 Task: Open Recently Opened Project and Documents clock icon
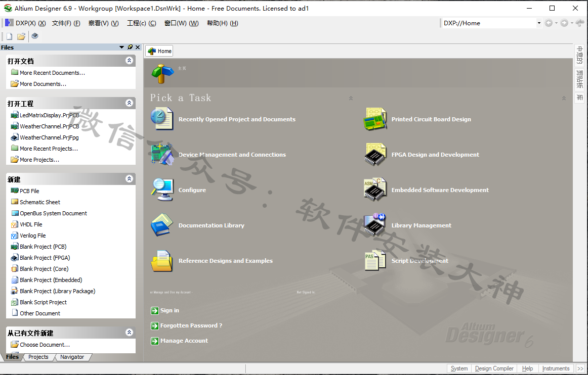(162, 119)
